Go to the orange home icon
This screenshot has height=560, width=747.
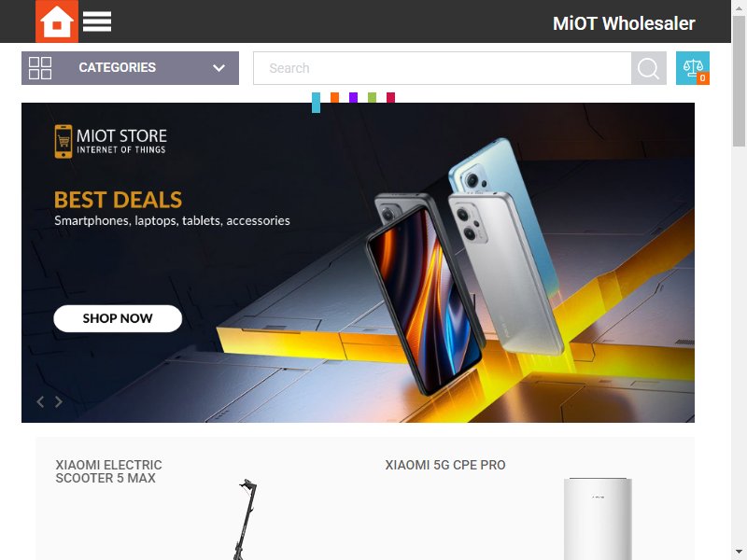(57, 21)
